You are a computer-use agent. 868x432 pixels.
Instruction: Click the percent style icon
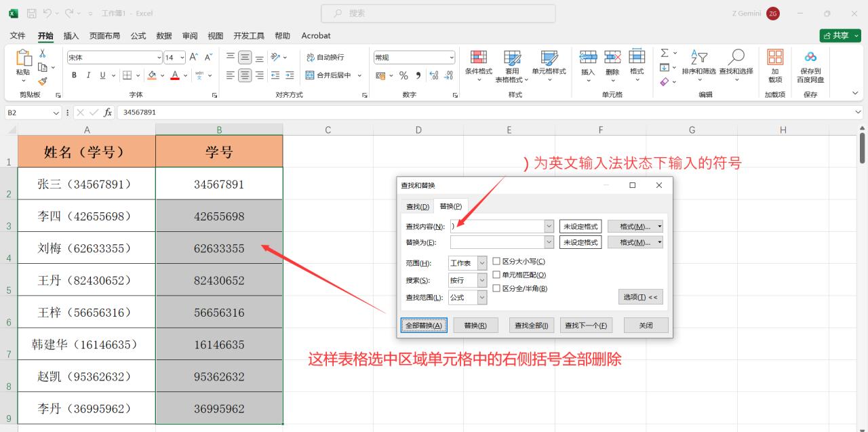[403, 75]
